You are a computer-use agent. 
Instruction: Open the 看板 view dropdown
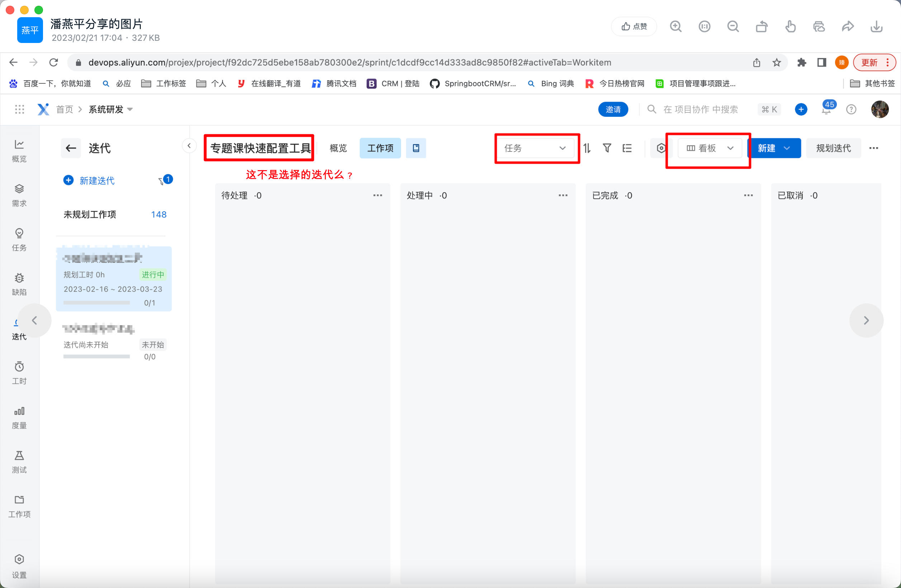coord(710,148)
